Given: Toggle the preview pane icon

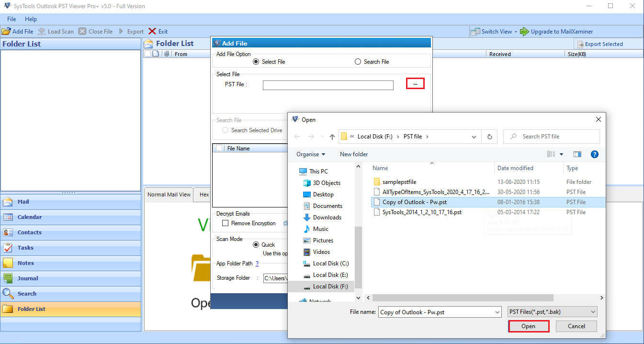Looking at the screenshot, I should tap(577, 154).
